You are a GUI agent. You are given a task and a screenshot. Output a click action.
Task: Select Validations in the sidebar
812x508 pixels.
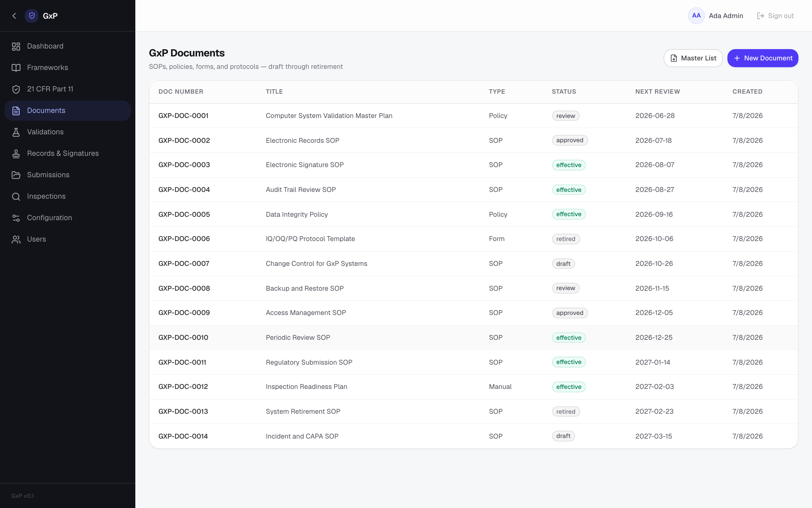pos(68,132)
